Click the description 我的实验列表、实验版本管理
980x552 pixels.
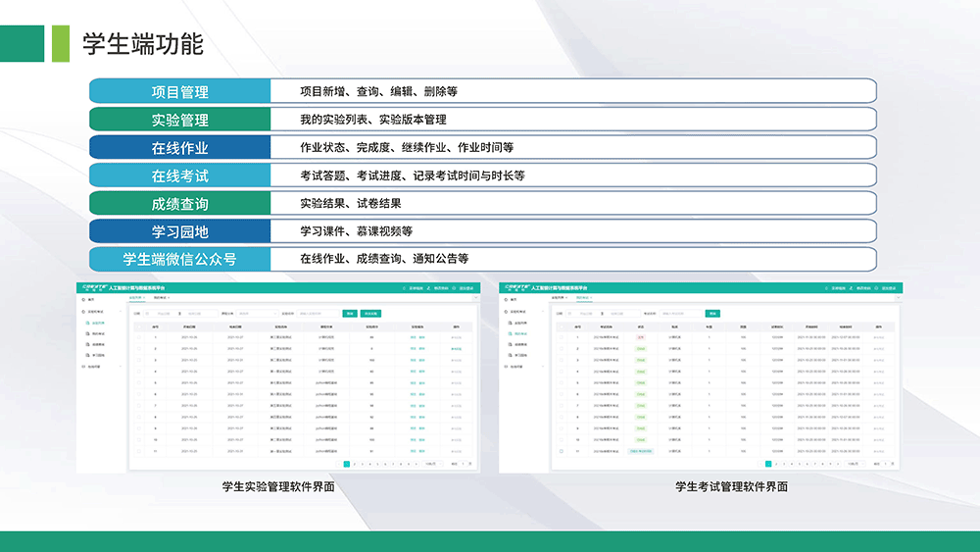click(x=373, y=120)
